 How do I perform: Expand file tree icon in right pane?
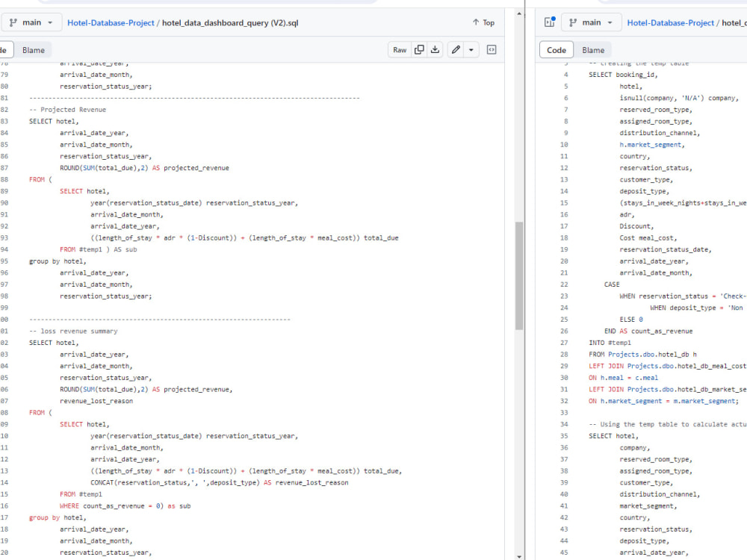coord(549,22)
